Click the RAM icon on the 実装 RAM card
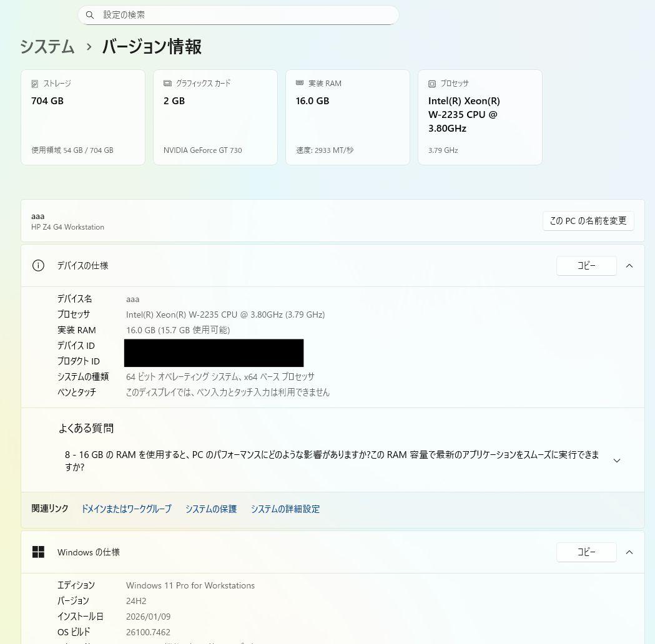 click(x=298, y=83)
